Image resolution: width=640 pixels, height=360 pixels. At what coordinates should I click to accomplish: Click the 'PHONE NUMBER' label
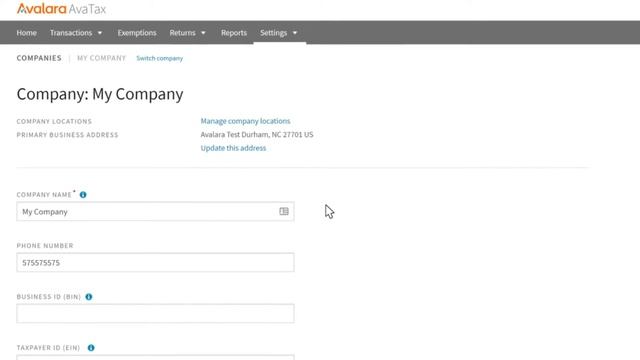pyautogui.click(x=45, y=245)
